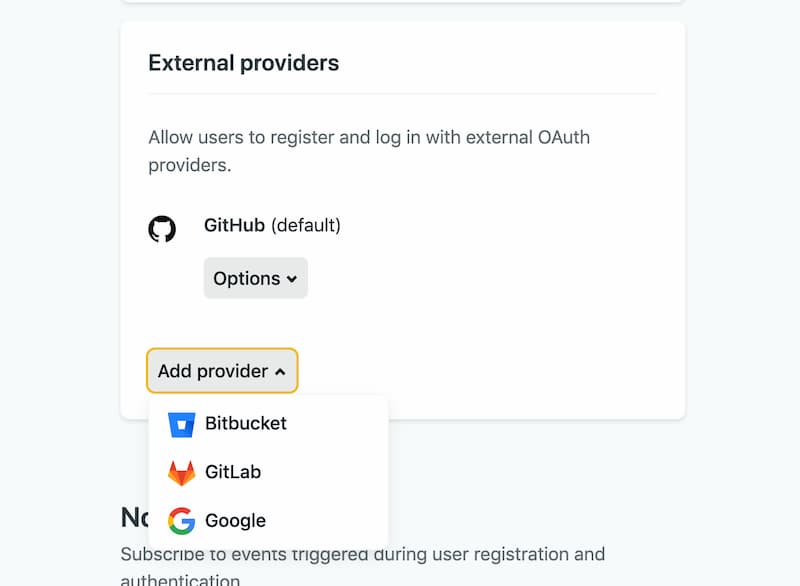800x586 pixels.
Task: Click the "Subscribe to events" description text
Action: pos(362,554)
